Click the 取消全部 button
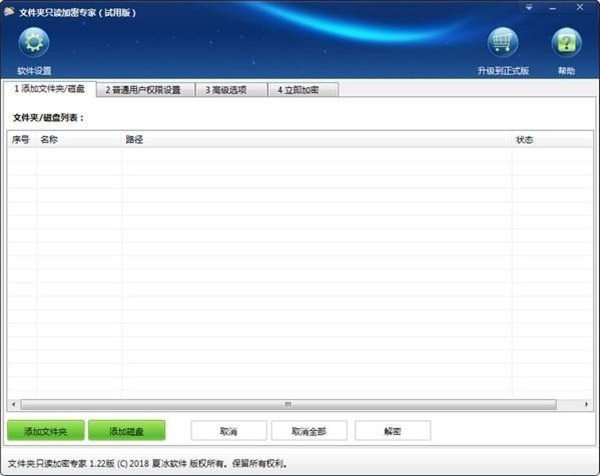This screenshot has width=600, height=476. pos(309,431)
